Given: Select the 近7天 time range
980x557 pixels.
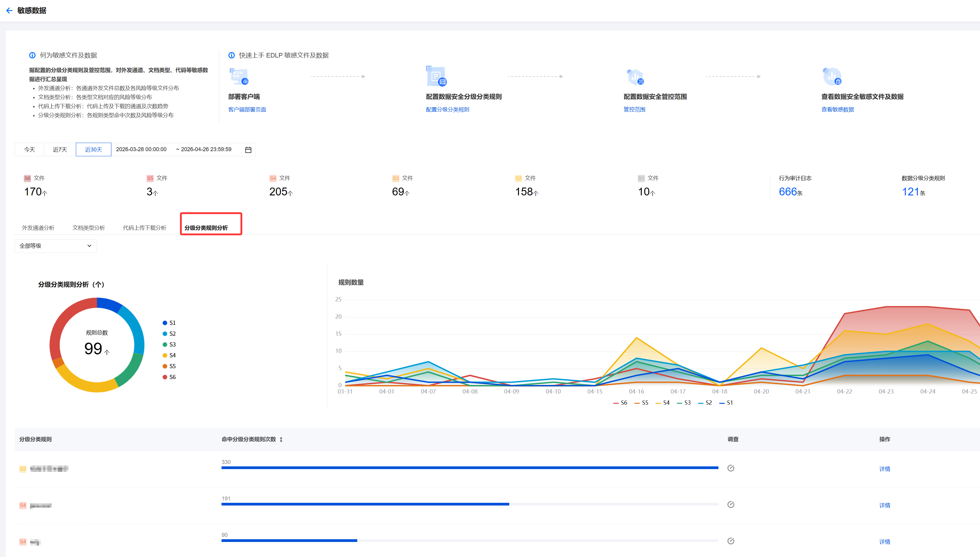Looking at the screenshot, I should click(60, 150).
